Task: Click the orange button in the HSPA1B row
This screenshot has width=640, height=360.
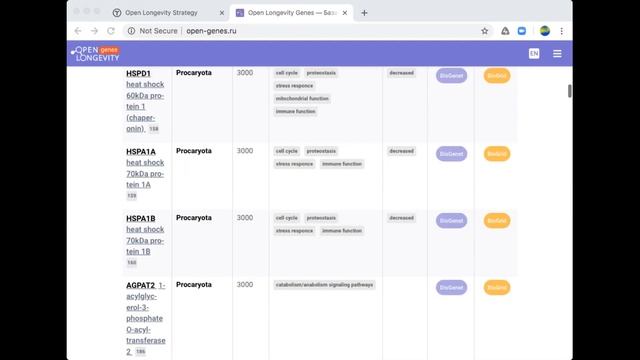Action: click(497, 220)
